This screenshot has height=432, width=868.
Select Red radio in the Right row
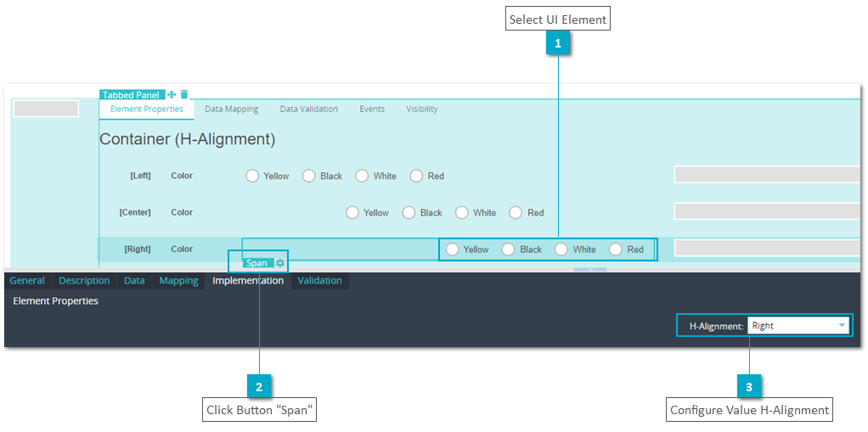[x=616, y=250]
